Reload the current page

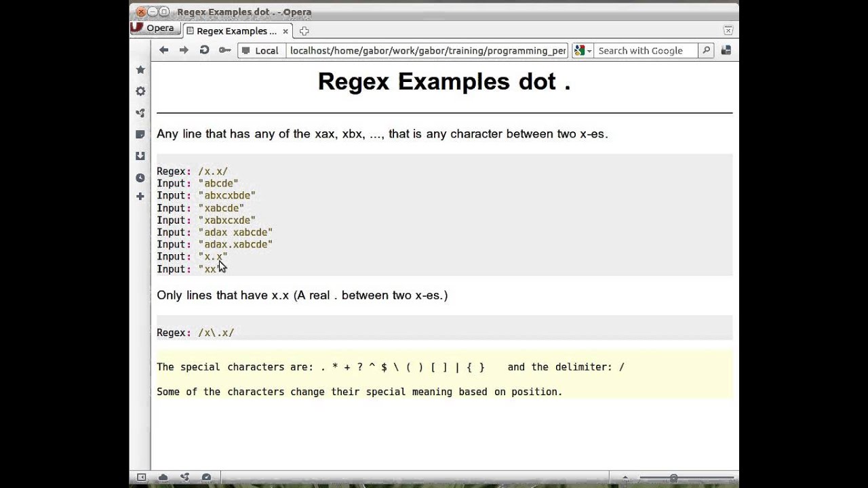coord(204,50)
